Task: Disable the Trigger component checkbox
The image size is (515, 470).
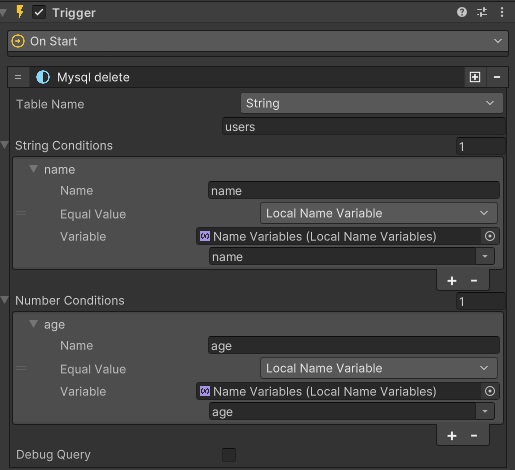Action: tap(39, 13)
